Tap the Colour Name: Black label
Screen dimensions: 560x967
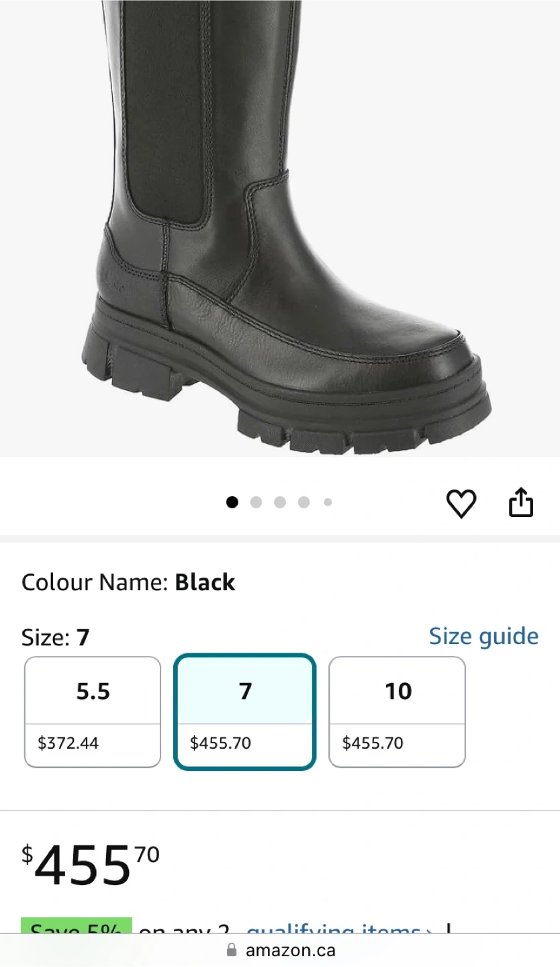click(128, 582)
